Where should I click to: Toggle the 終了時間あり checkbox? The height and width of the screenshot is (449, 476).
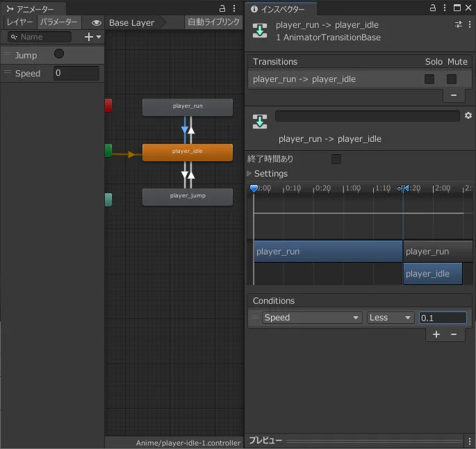click(336, 158)
